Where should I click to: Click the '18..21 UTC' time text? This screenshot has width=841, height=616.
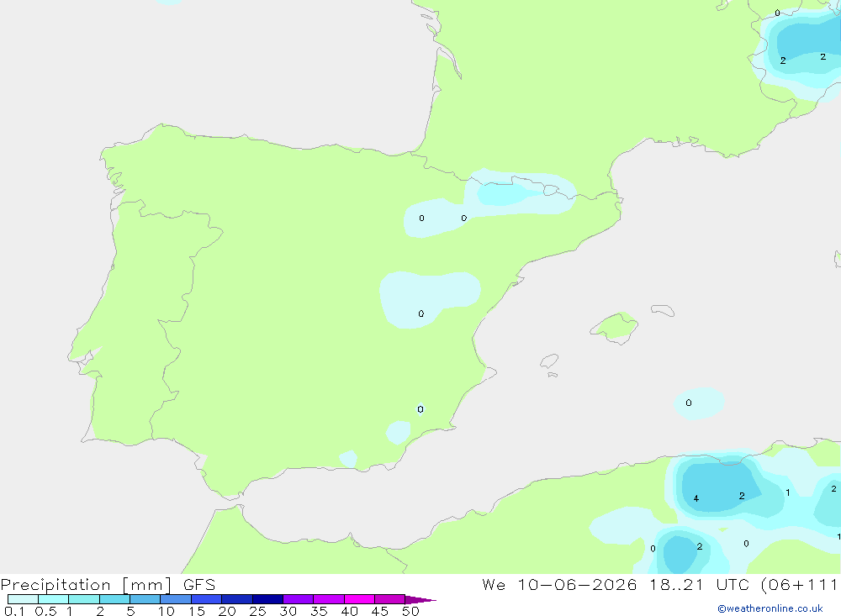click(701, 585)
